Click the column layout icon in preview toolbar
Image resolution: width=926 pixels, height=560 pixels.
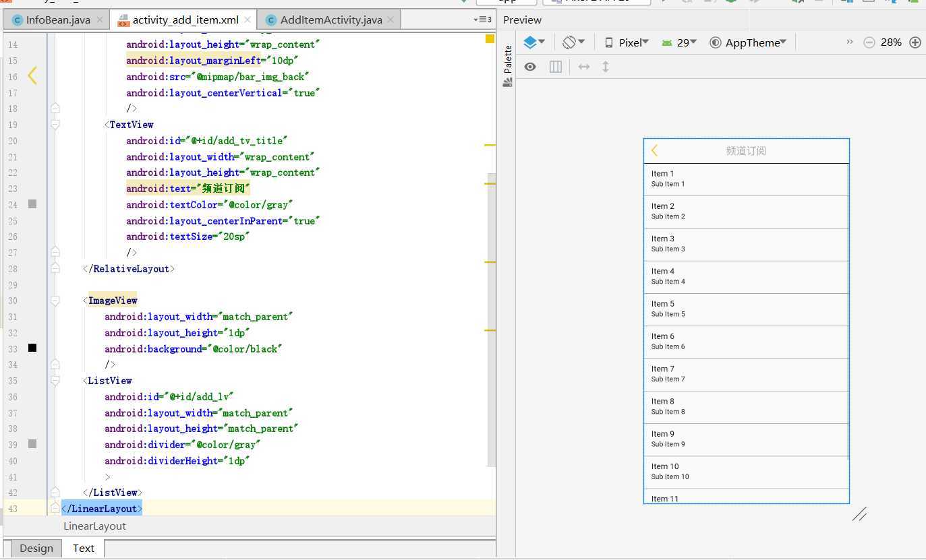pos(556,67)
